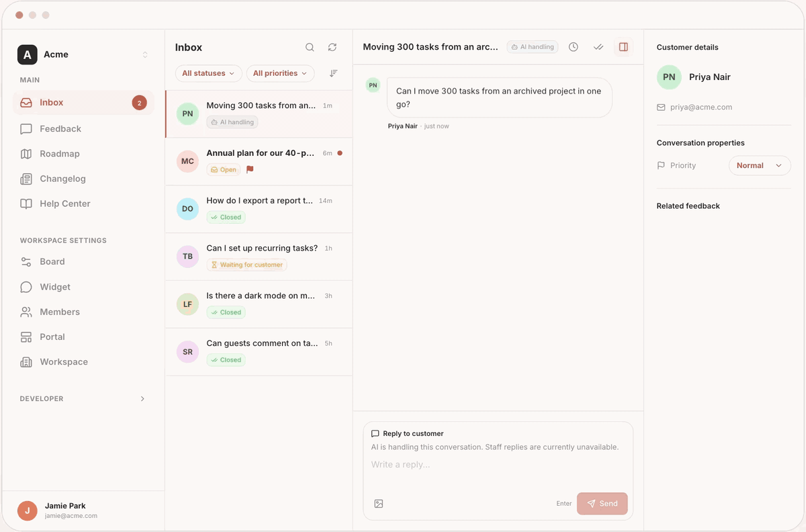Screen dimensions: 806x532
Task: Click the Related feedback heading
Action: (x=688, y=206)
